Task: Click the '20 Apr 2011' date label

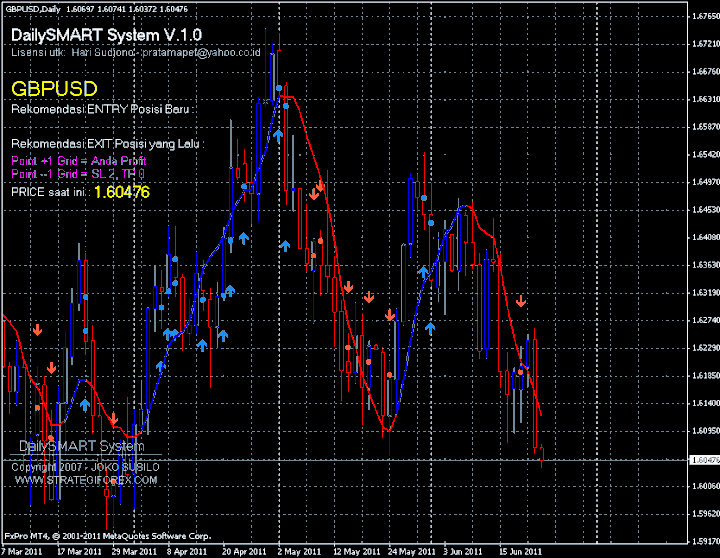Action: pyautogui.click(x=244, y=551)
